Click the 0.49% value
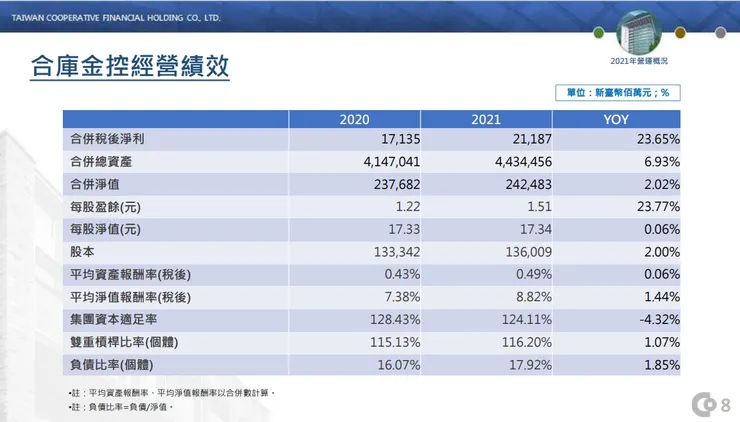740x422 pixels. point(534,275)
